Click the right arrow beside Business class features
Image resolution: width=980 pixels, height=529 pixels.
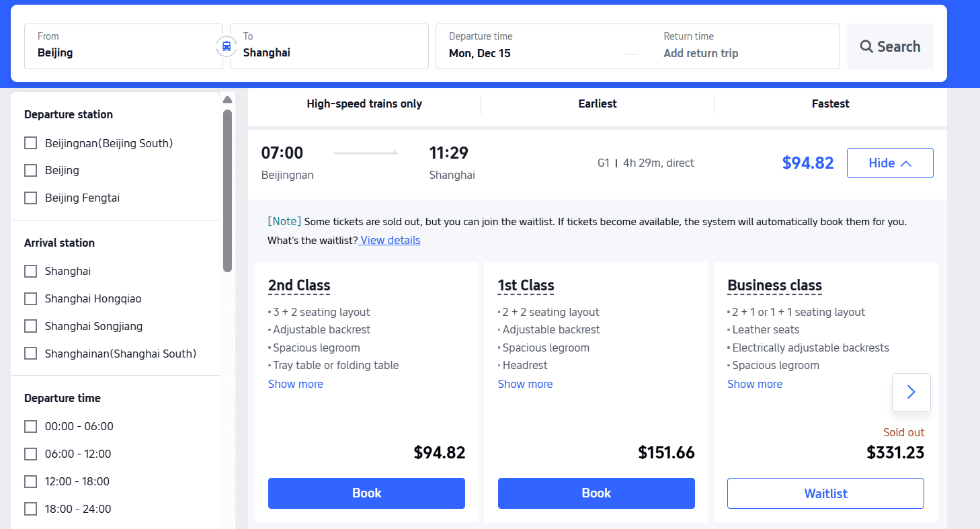coord(911,391)
